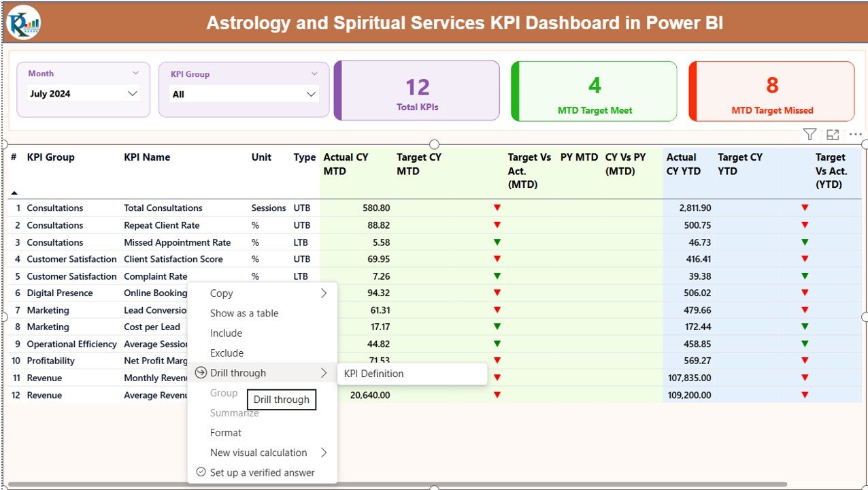Expand the Copy submenu arrow

(324, 293)
